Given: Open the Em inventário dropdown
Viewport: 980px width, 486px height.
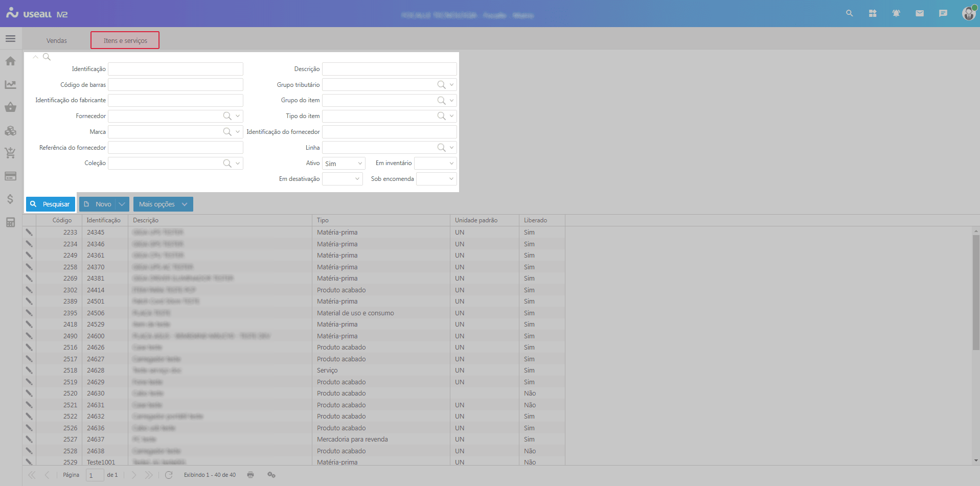Looking at the screenshot, I should (x=435, y=164).
